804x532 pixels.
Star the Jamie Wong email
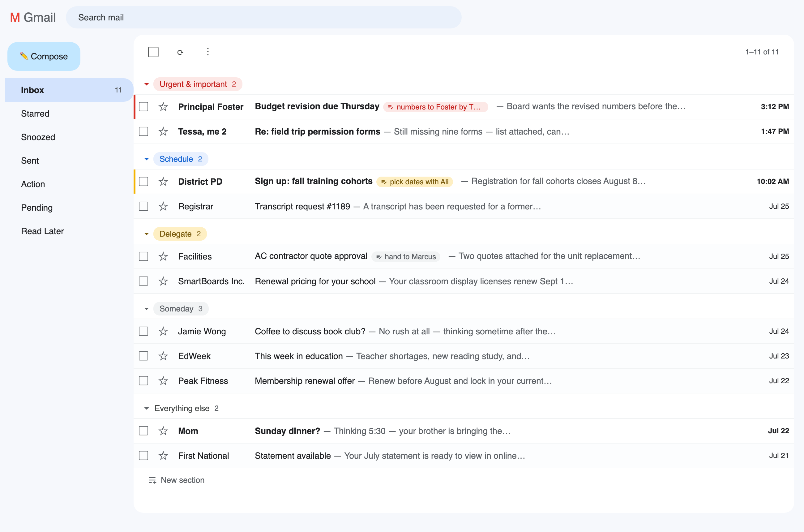(x=163, y=332)
